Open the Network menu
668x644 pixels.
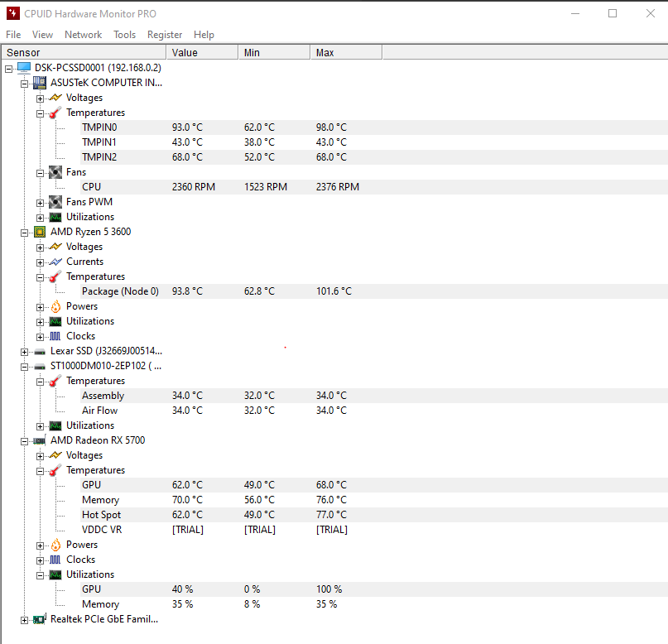point(83,35)
